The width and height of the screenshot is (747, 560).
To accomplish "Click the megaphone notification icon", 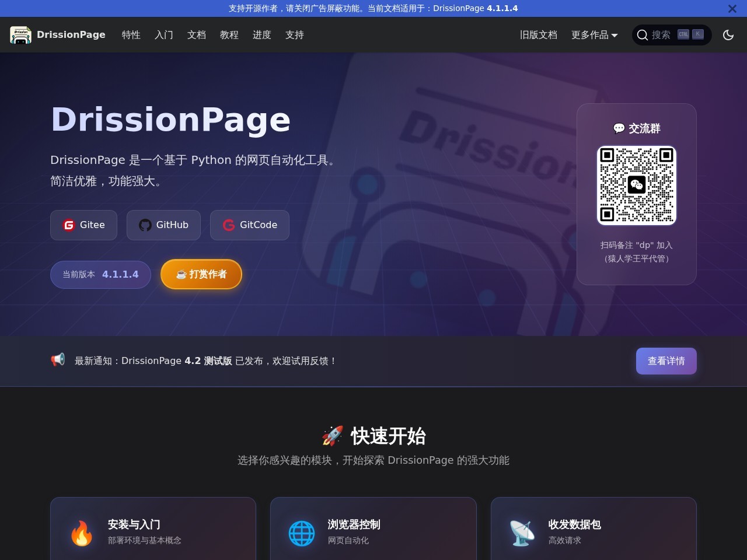I will pyautogui.click(x=58, y=360).
